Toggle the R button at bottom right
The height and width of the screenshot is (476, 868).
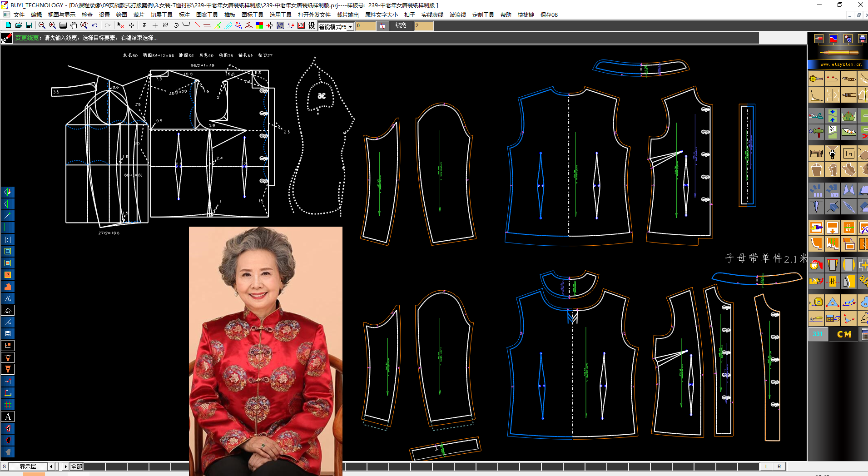(x=779, y=466)
